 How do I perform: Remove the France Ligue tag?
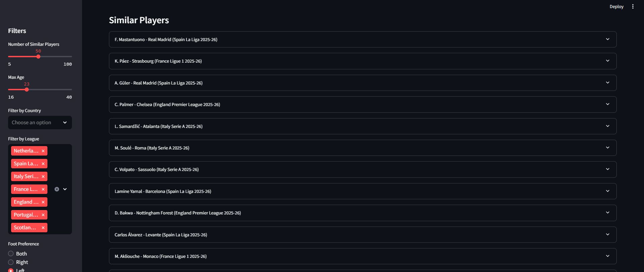pos(43,189)
